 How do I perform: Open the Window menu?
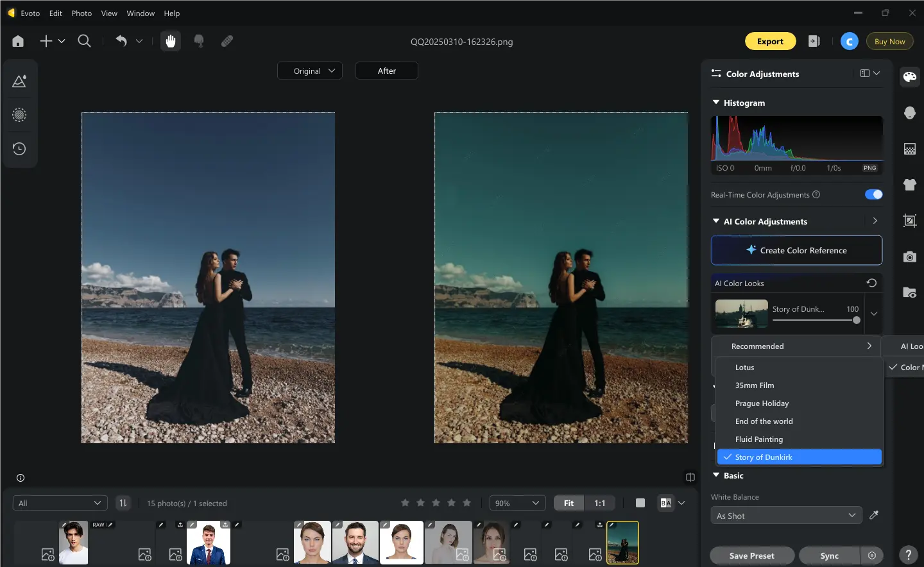pyautogui.click(x=141, y=13)
